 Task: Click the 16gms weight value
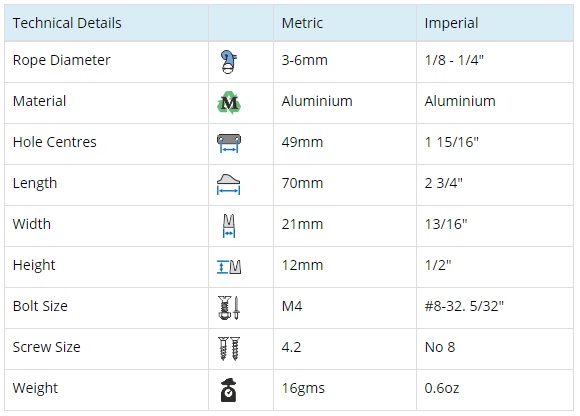click(303, 388)
